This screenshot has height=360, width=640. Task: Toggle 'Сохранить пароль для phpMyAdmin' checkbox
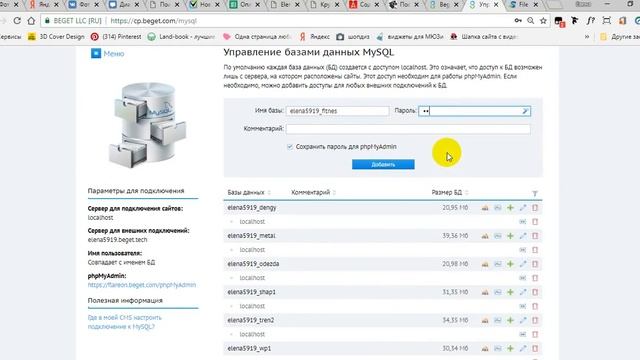tap(290, 147)
